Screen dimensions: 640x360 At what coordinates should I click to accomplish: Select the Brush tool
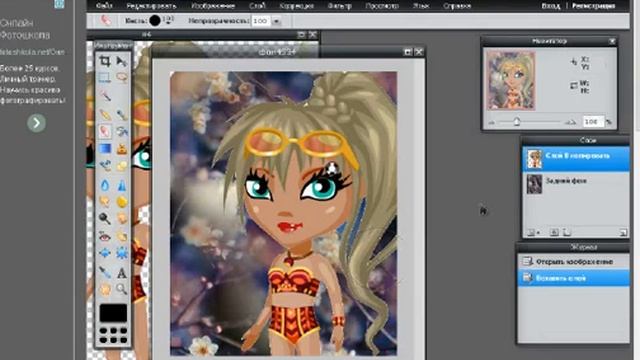[122, 115]
